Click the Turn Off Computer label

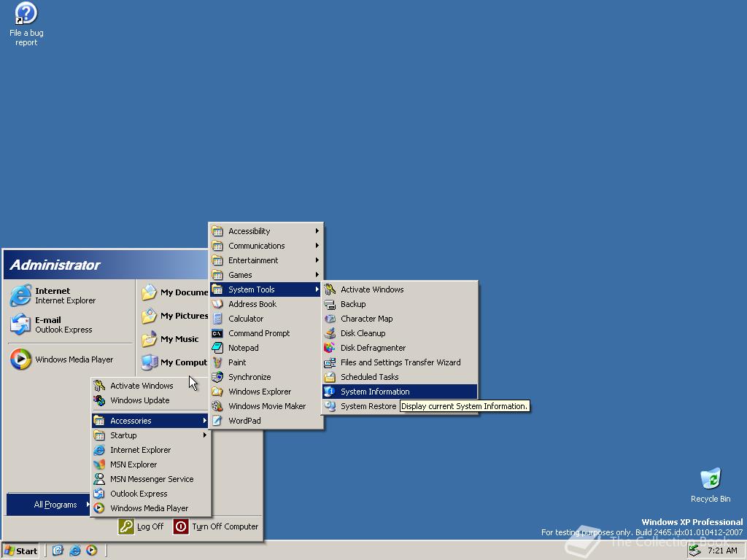tap(225, 526)
